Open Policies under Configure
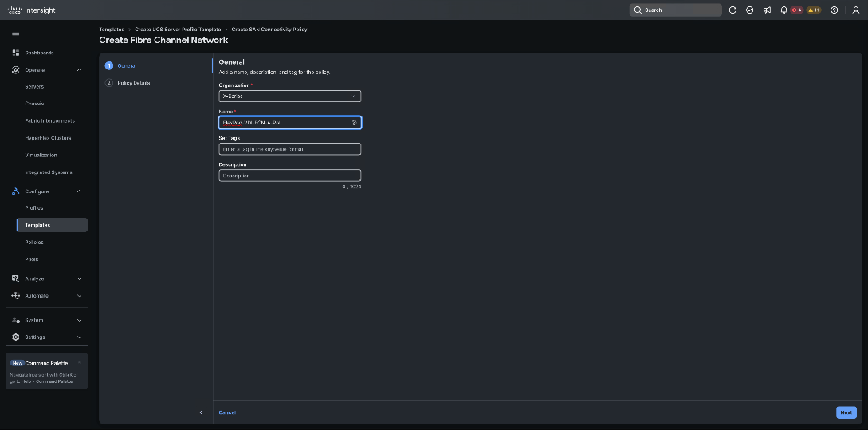The width and height of the screenshot is (868, 430). pyautogui.click(x=34, y=243)
